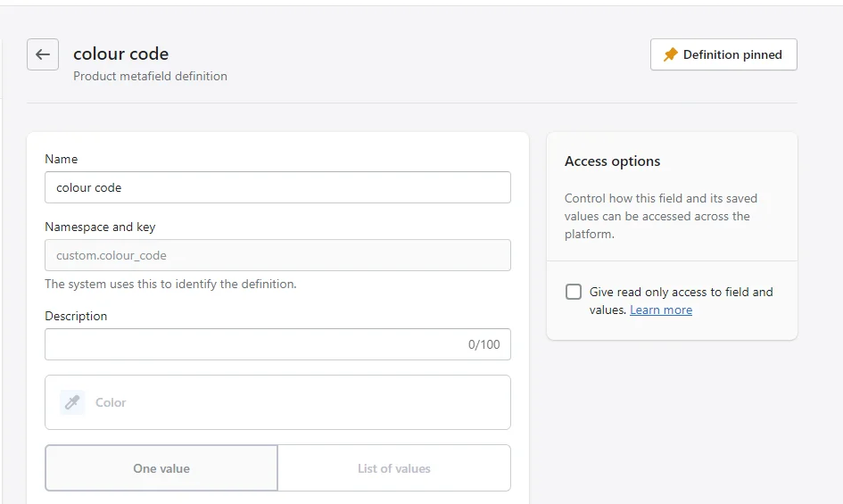Click the Name field label
The width and height of the screenshot is (843, 504).
[x=62, y=159]
